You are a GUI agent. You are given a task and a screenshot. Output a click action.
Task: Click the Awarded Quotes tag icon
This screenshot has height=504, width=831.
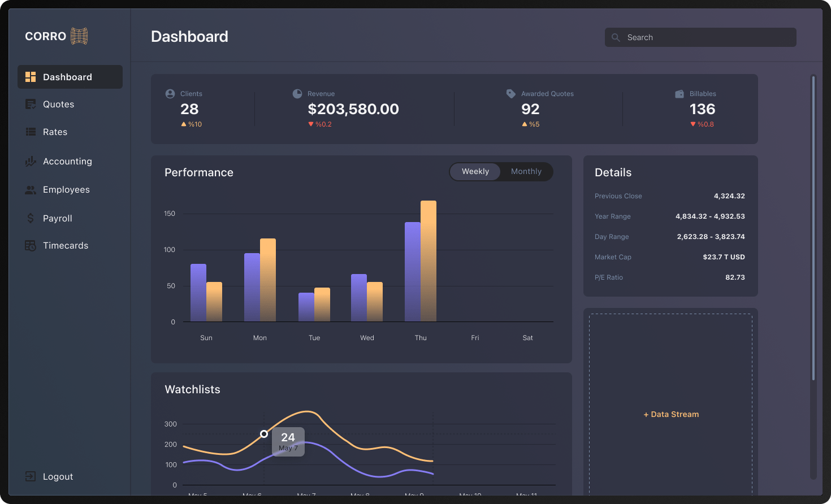pos(511,94)
